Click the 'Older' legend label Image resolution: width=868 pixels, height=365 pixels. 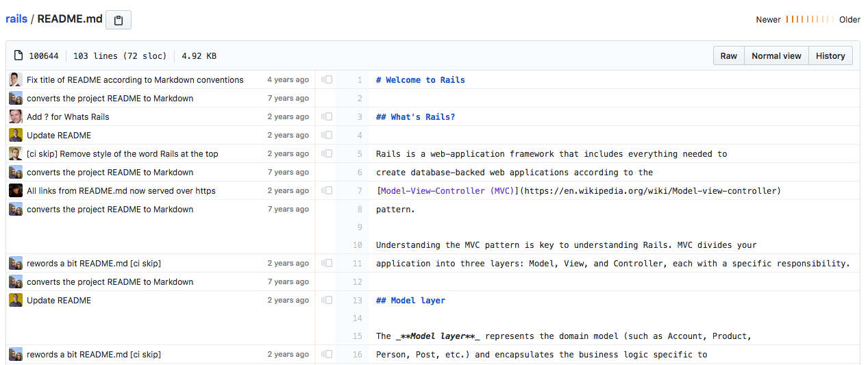850,20
